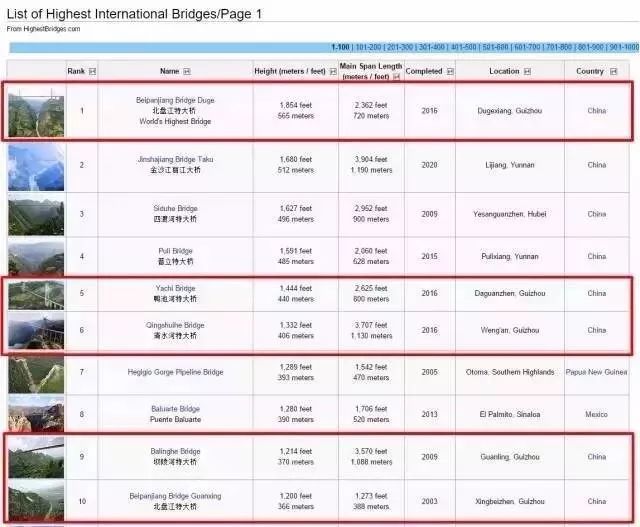
Task: Click sort icon beside Main Span Length
Action: point(397,76)
